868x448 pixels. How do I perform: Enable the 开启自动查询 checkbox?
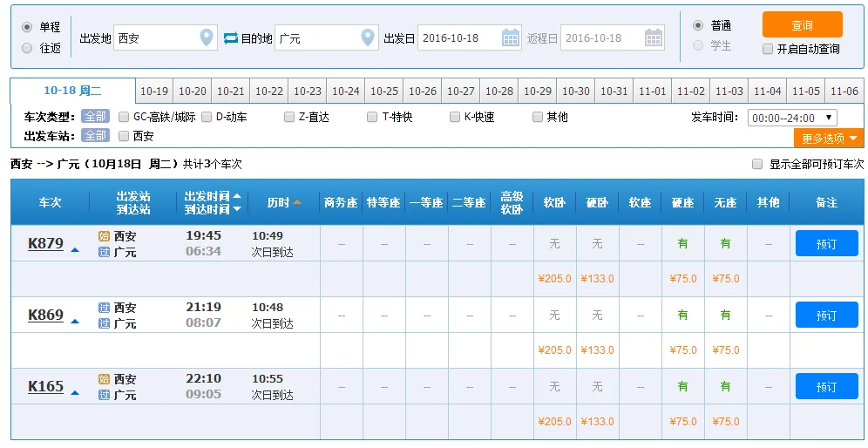click(x=768, y=49)
